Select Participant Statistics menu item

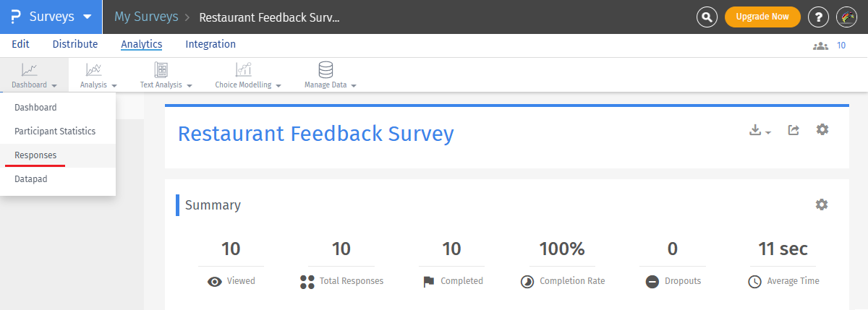(x=55, y=132)
